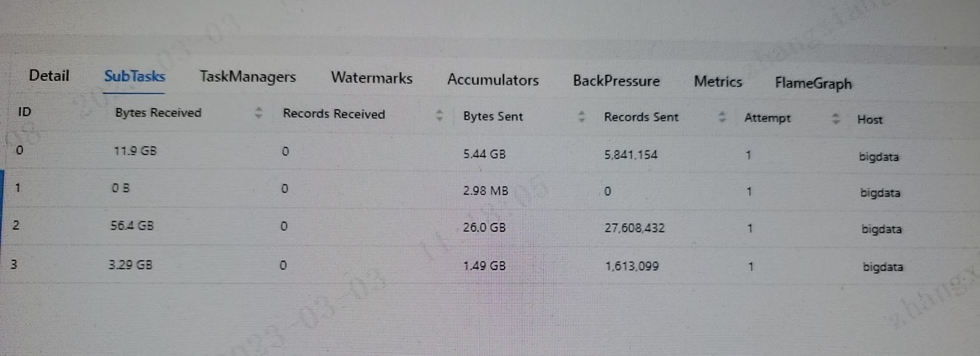Show the Accumulators tab
980x356 pixels.
click(493, 80)
